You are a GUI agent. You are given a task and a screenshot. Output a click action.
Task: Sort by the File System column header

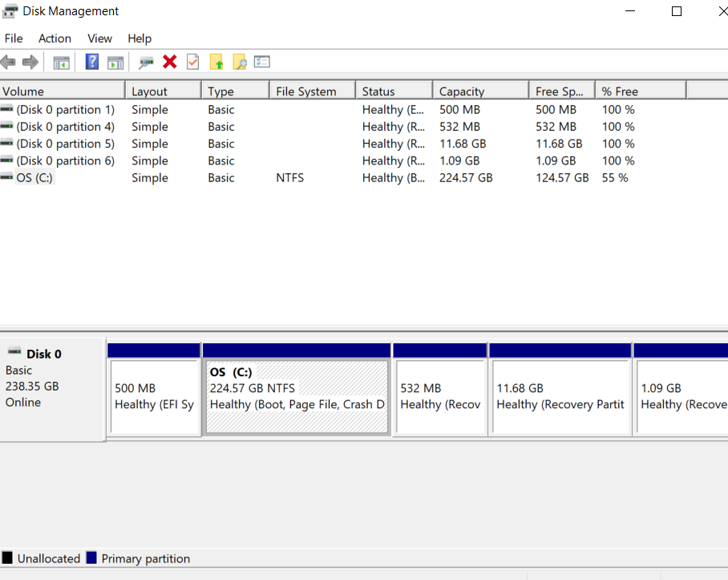pos(313,91)
